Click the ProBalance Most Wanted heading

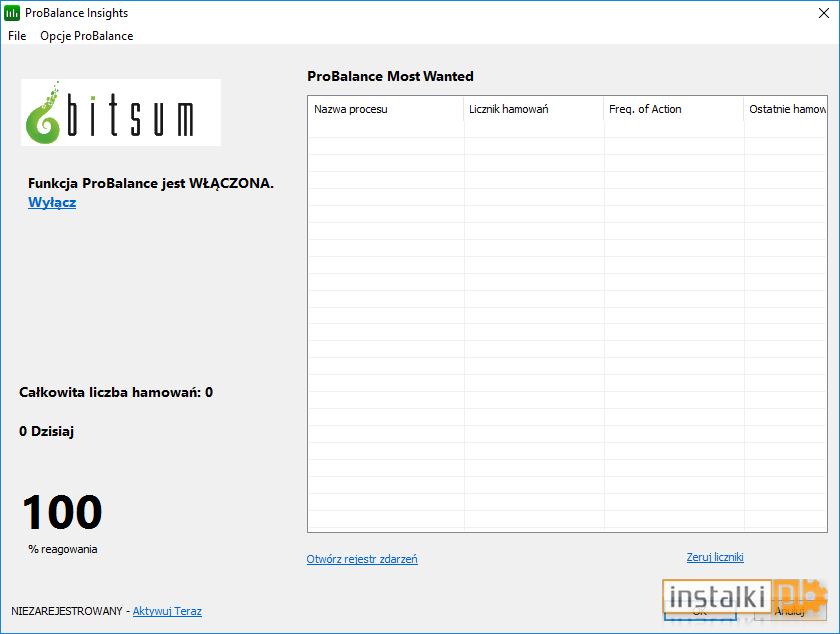(x=390, y=77)
